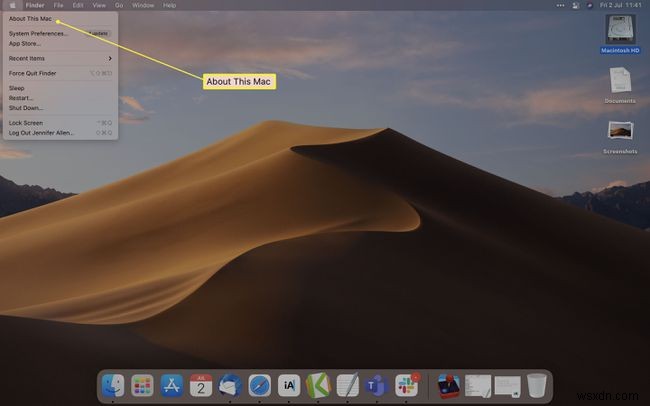Click the Apple menu logo

click(12, 5)
